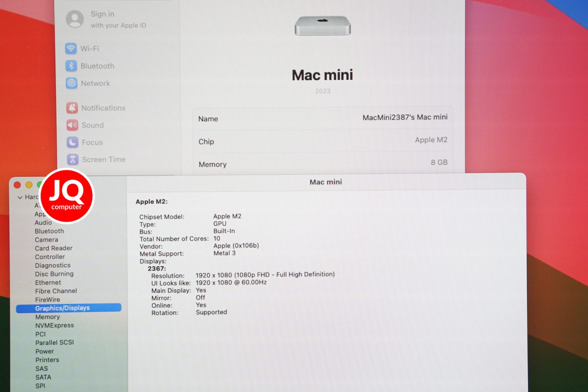Select Diagnostics in hardware list
The height and width of the screenshot is (392, 588).
(53, 265)
